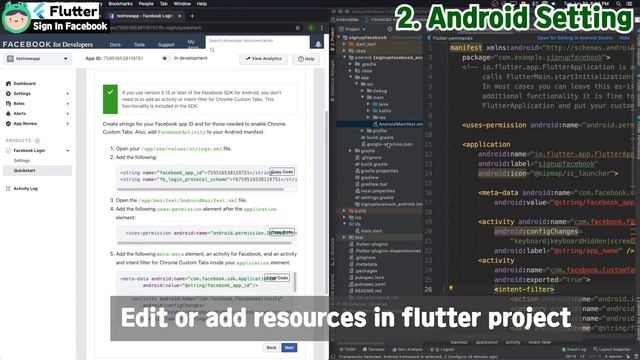Switch to the Terminal tool window tab
The image size is (640, 360).
[x=374, y=349]
